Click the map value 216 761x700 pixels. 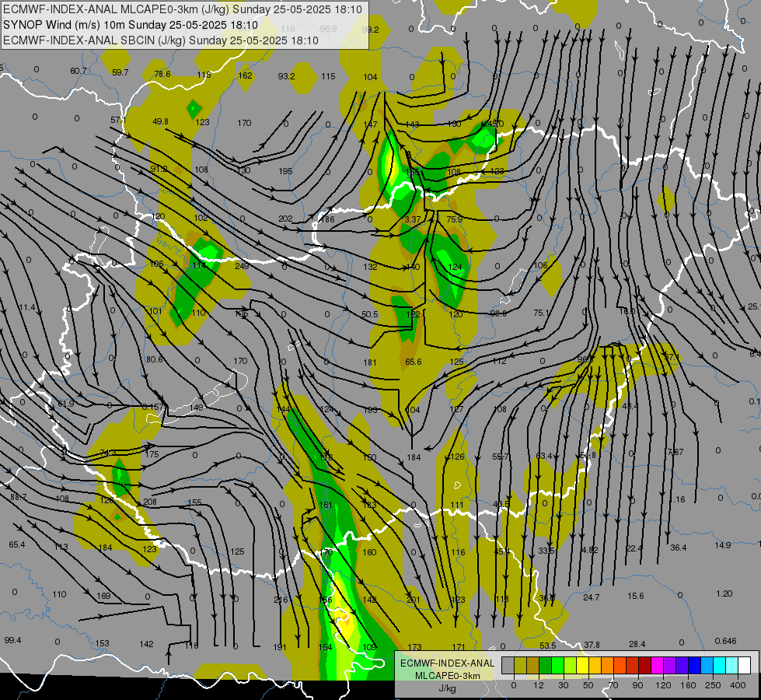pyautogui.click(x=281, y=600)
